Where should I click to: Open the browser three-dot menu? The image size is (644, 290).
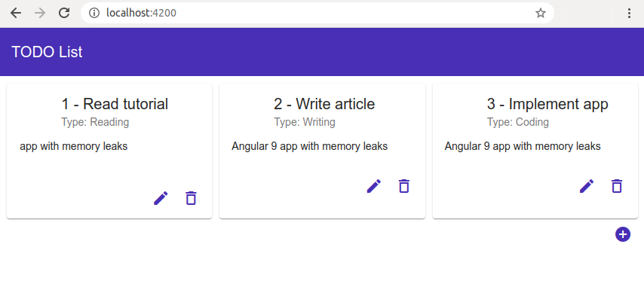(629, 13)
